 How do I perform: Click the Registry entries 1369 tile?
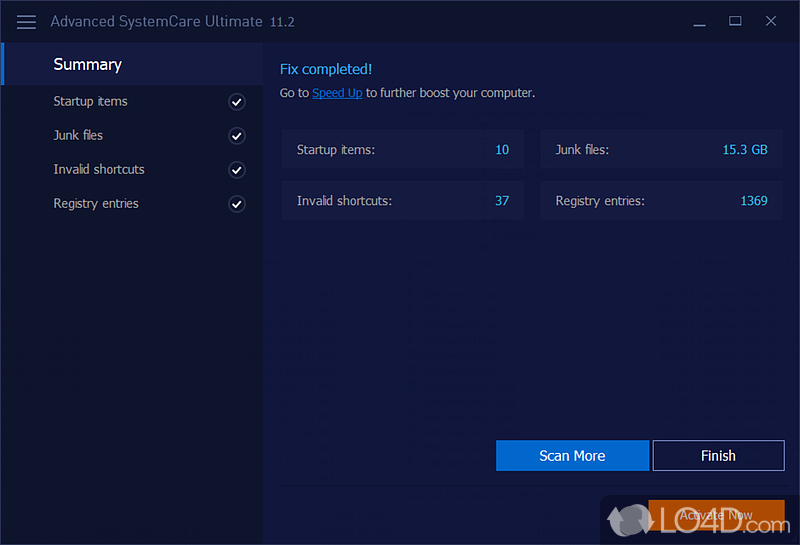tap(661, 200)
